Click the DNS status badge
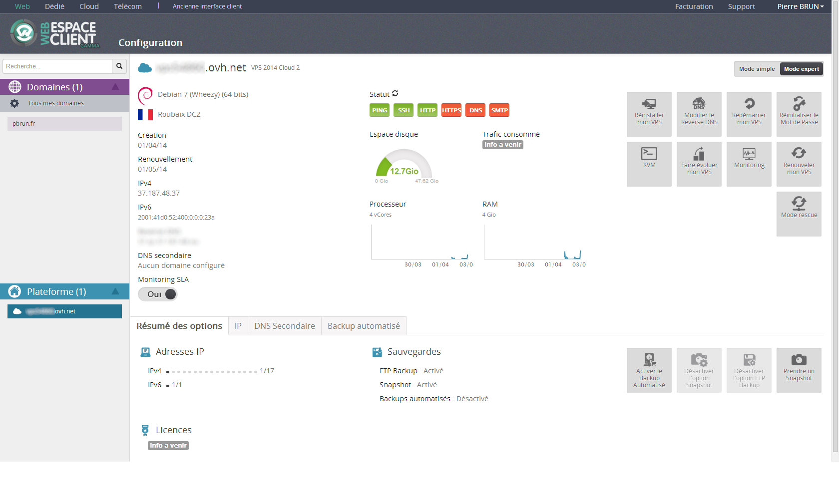This screenshot has width=839, height=504. (x=475, y=110)
